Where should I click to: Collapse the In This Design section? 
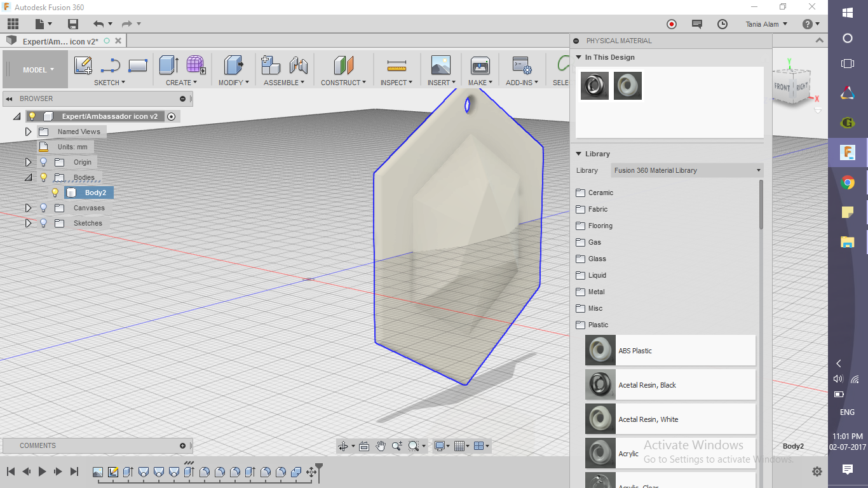click(579, 57)
